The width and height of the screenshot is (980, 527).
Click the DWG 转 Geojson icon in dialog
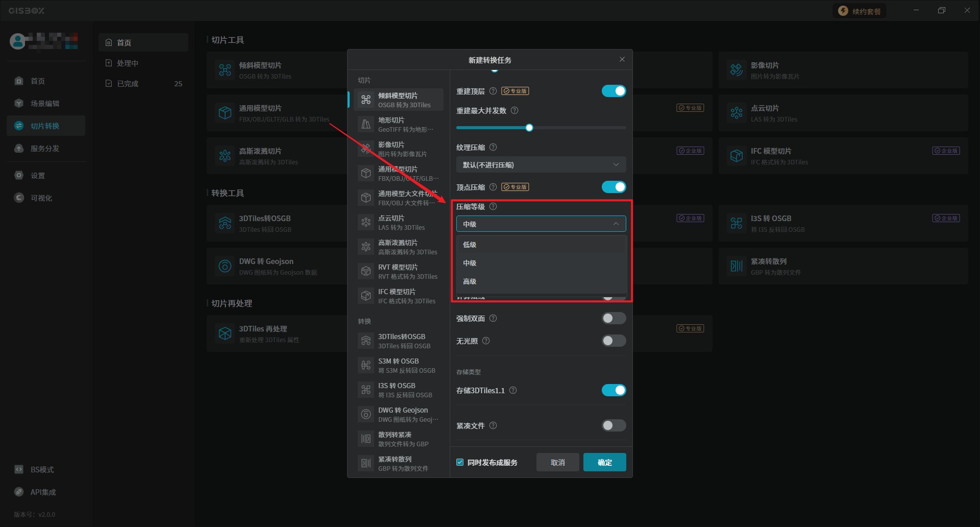(366, 414)
